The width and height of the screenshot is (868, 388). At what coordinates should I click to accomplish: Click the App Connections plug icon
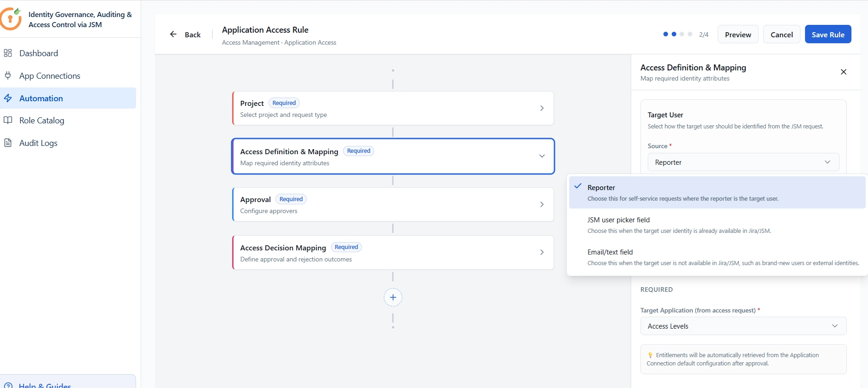click(x=8, y=75)
